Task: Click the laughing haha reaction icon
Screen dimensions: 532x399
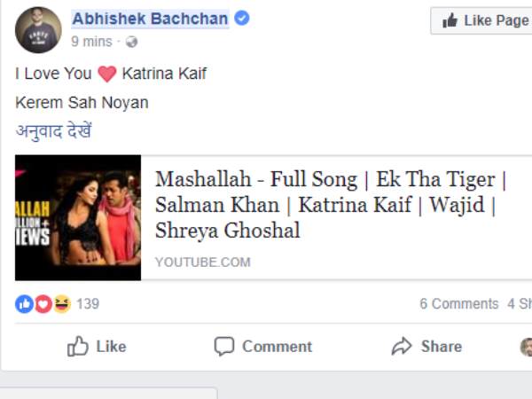Action: pos(61,304)
